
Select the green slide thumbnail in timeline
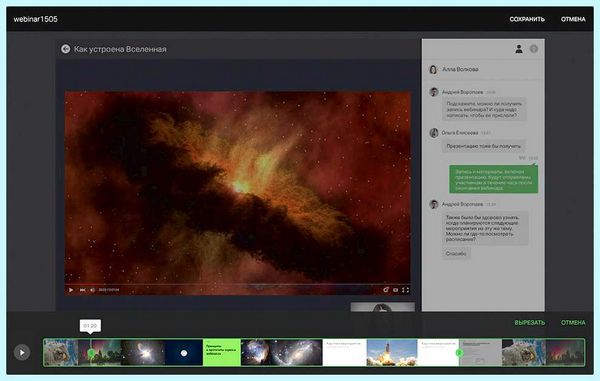tap(222, 353)
